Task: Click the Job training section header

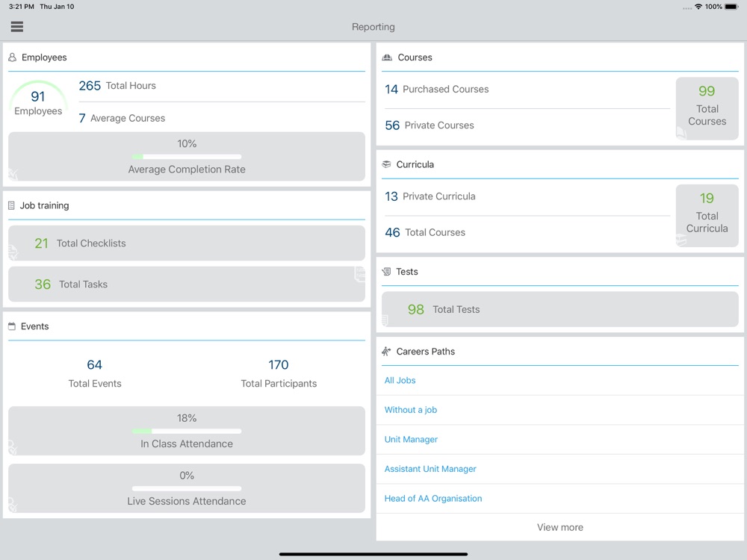Action: [x=44, y=206]
